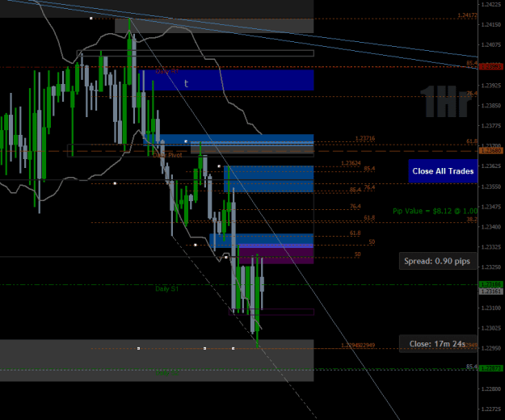Click 1.23400 on the price scale
The image size is (505, 420).
point(491,227)
